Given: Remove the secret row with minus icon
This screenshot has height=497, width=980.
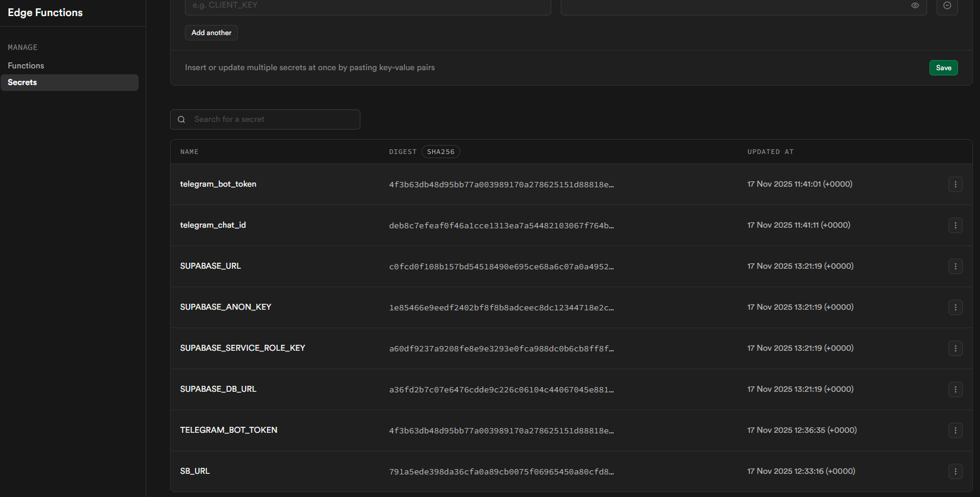Looking at the screenshot, I should click(x=947, y=6).
